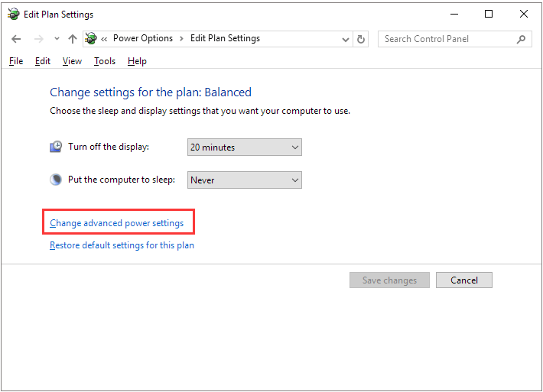
Task: Open the recent locations chevron
Action: pos(57,39)
